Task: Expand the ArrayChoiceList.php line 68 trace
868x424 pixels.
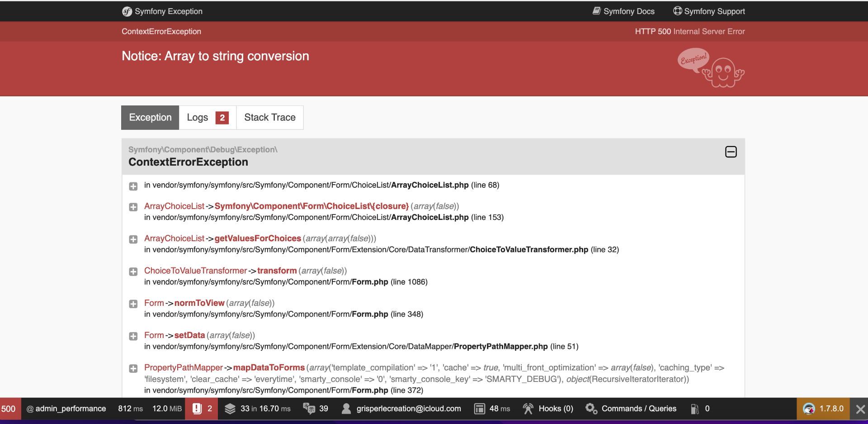Action: tap(133, 186)
